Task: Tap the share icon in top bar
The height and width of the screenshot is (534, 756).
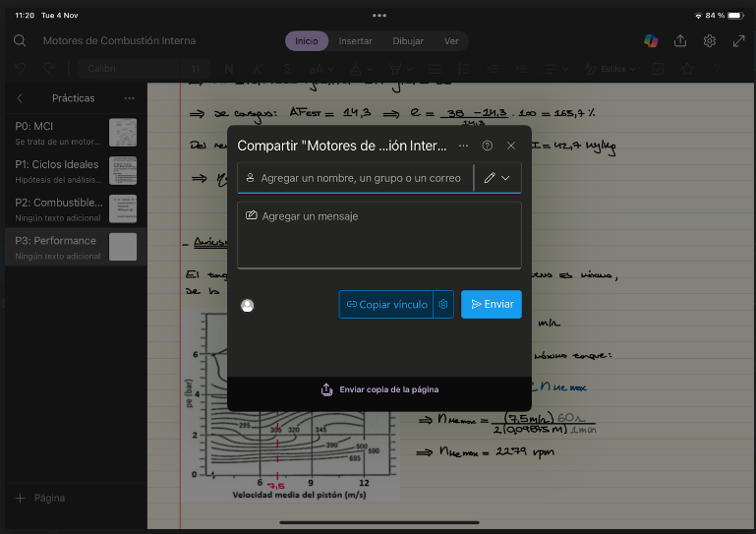Action: pyautogui.click(x=680, y=41)
